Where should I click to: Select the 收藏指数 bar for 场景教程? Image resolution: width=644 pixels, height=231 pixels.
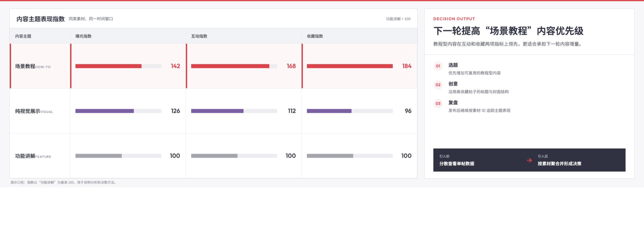click(350, 66)
